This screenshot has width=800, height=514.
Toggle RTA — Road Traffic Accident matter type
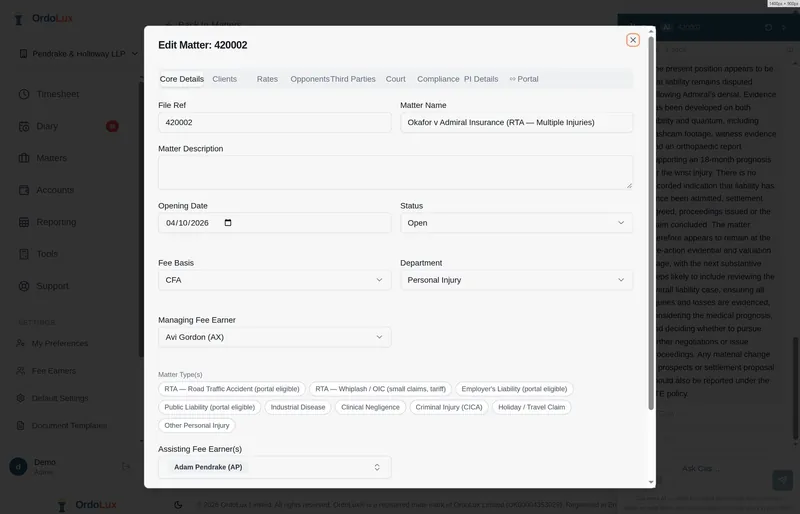pyautogui.click(x=232, y=389)
